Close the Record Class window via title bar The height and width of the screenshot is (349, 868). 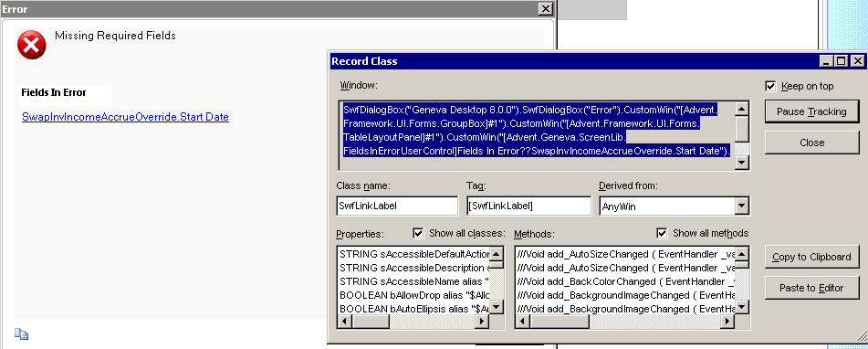857,61
